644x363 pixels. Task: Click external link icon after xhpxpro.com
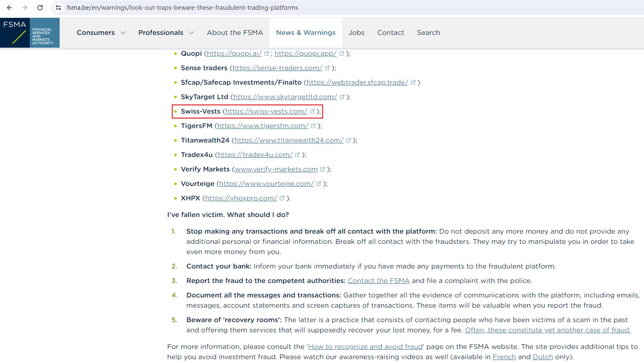(x=282, y=198)
